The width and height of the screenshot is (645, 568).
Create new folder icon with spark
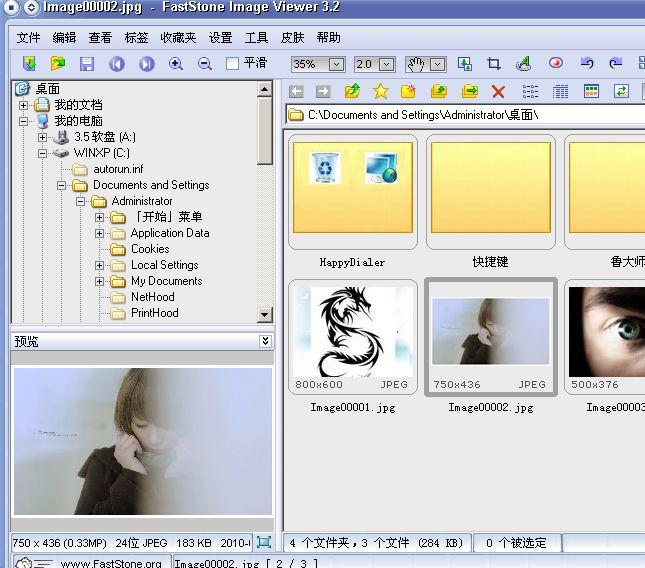coord(408,91)
